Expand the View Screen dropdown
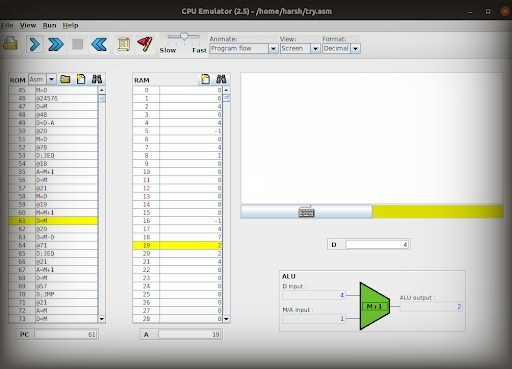Screen dimensions: 512x369 coord(315,49)
